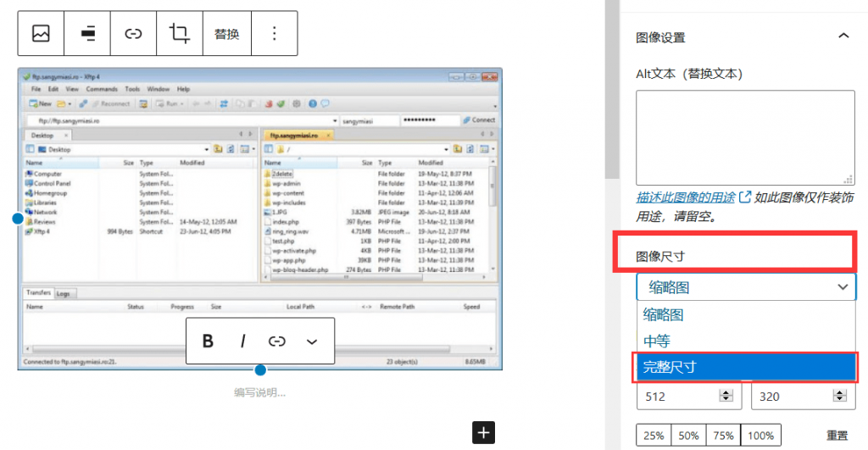Apply bold formatting to caption

[x=208, y=341]
